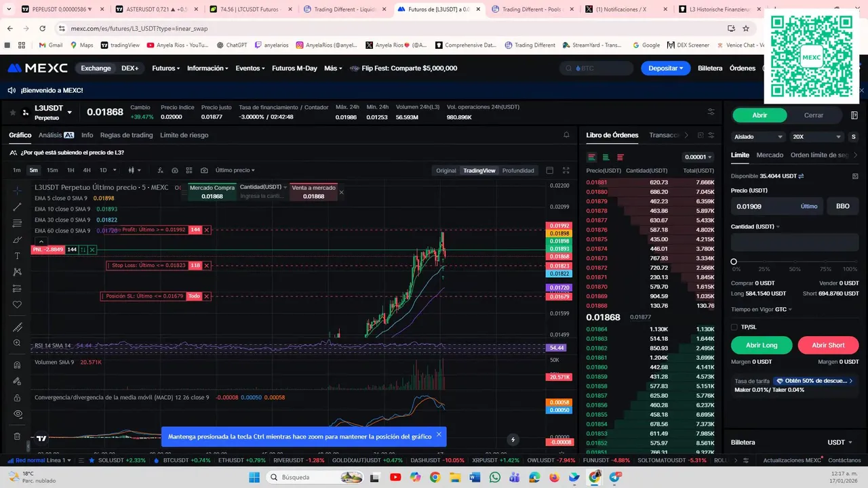Switch chart to 4H timeframe
This screenshot has height=488, width=868.
[87, 170]
